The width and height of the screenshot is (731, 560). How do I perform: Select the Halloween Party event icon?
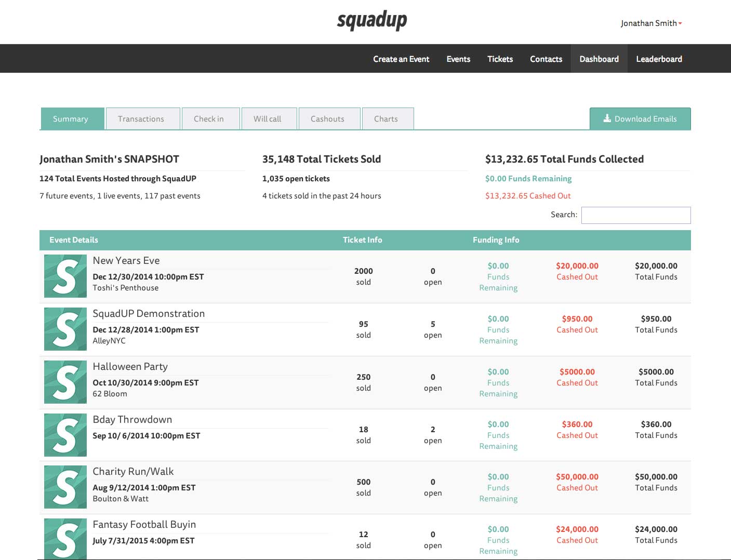coord(65,382)
